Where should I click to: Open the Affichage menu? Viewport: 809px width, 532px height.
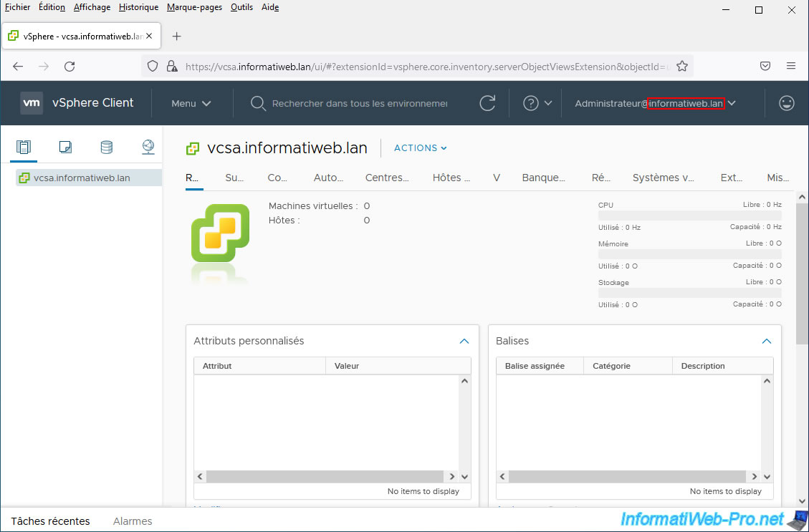pos(92,7)
